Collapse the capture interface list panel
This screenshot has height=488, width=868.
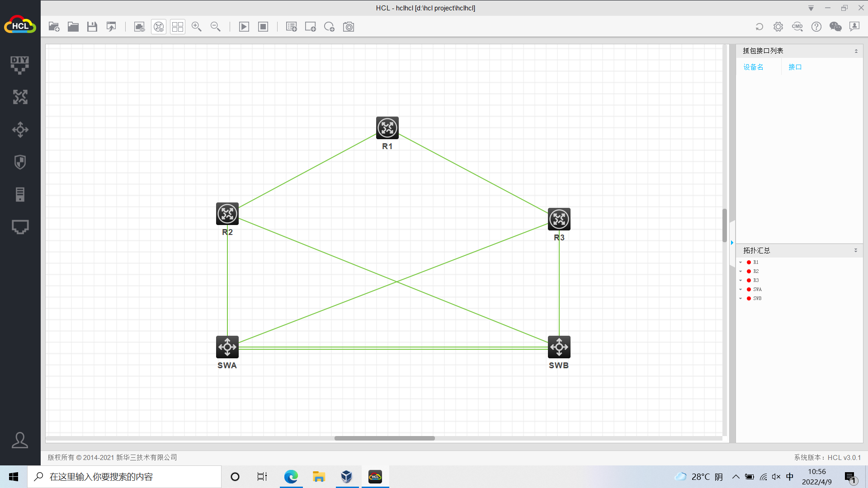pos(856,51)
